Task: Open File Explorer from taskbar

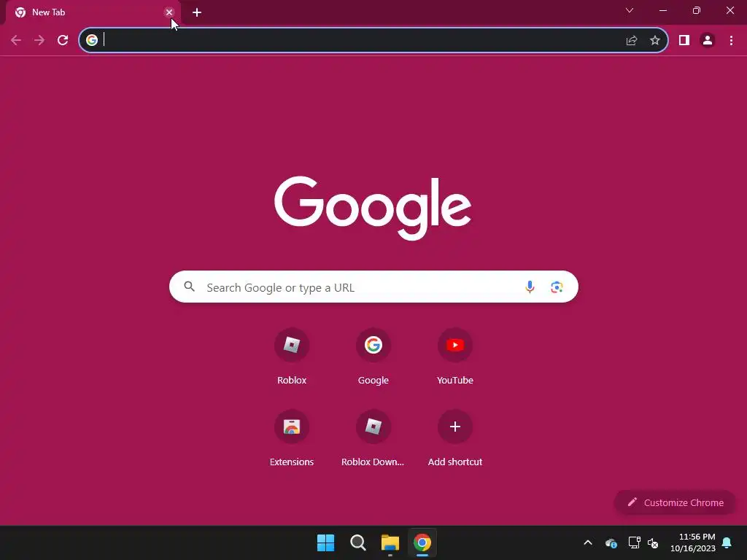Action: tap(390, 542)
